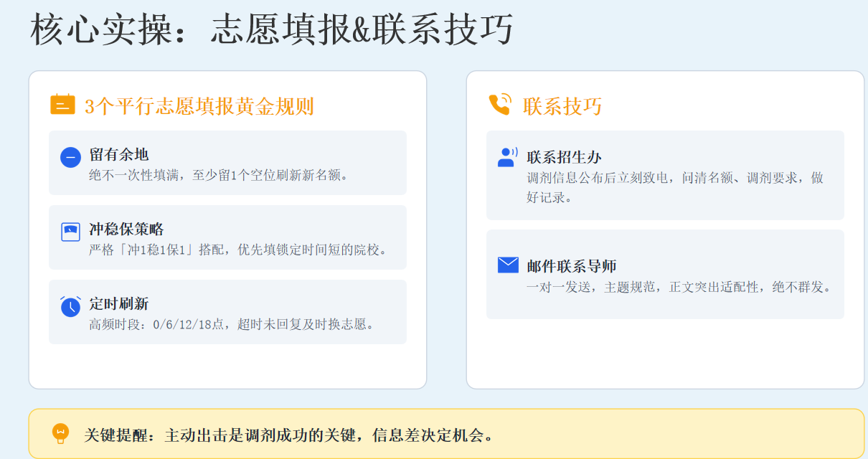The width and height of the screenshot is (868, 459).
Task: Select the slide title 核心实操：志愿填报&联系技巧
Action: [x=271, y=31]
